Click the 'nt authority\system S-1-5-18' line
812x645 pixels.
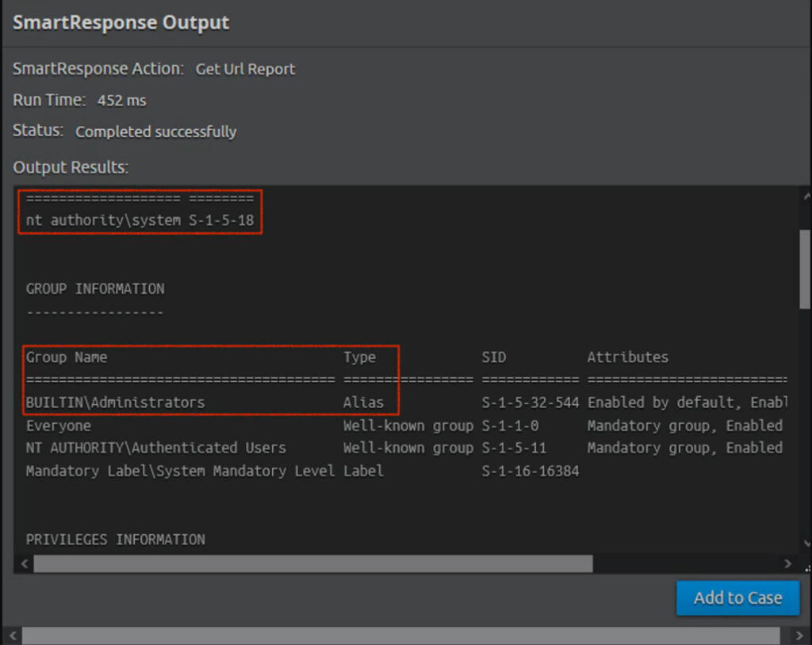140,220
